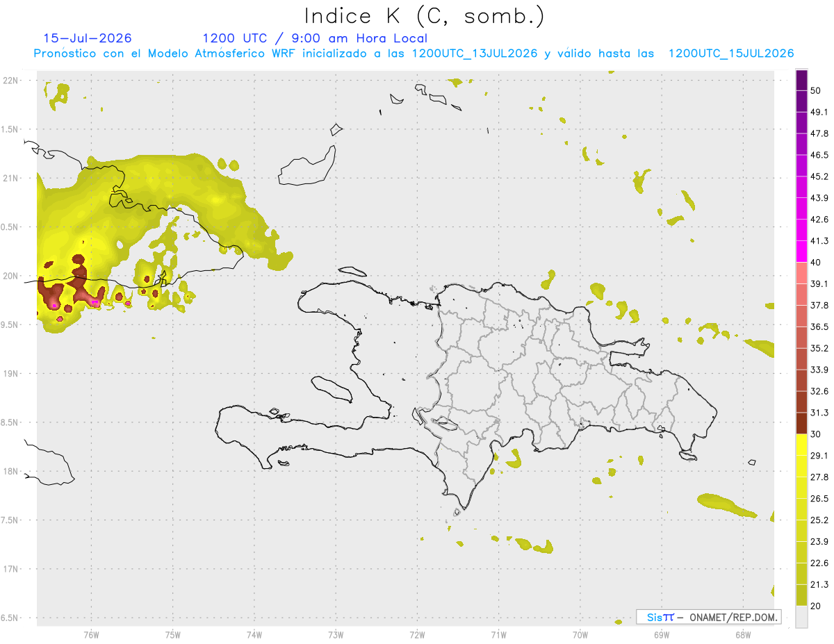The width and height of the screenshot is (834, 644).
Task: Click the 'Pronóstico con el Modelo Atmosférico WRF' subtitle line
Action: [414, 53]
